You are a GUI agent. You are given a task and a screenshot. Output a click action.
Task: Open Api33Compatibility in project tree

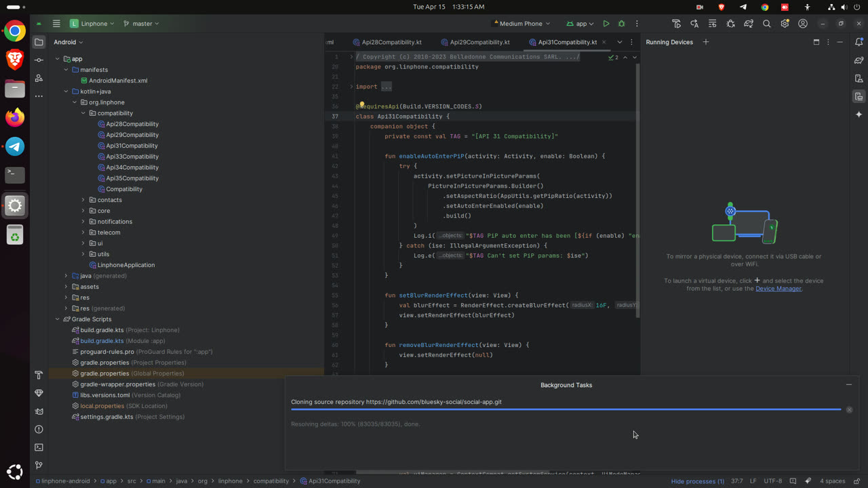click(132, 157)
